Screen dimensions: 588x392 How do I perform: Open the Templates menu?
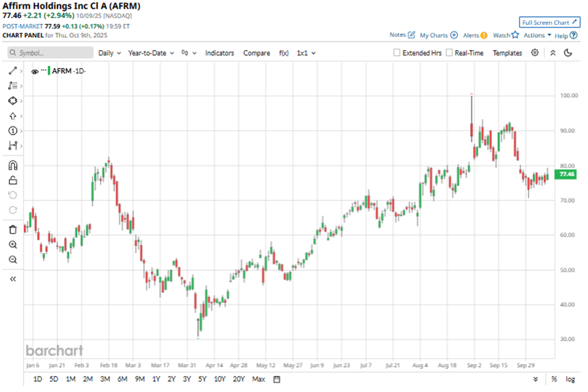507,53
